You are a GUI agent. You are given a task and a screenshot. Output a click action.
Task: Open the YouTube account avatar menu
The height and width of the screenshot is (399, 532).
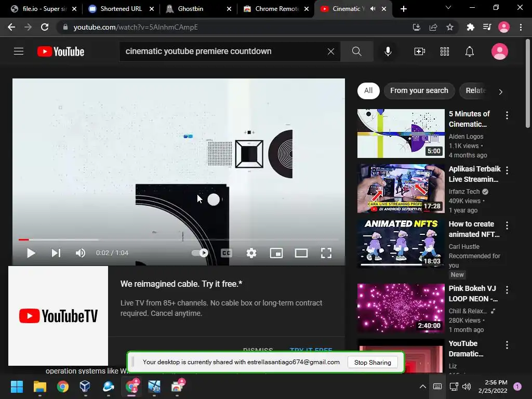499,51
